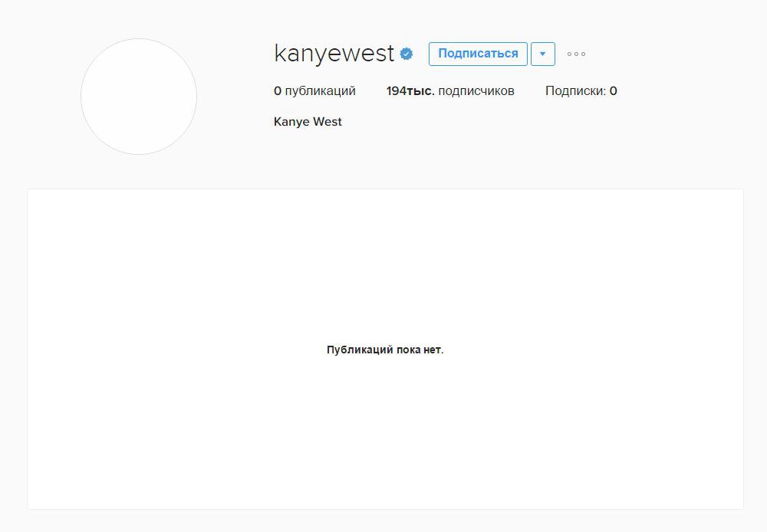Click the empty round profile picture
The height and width of the screenshot is (532, 767).
(x=139, y=97)
